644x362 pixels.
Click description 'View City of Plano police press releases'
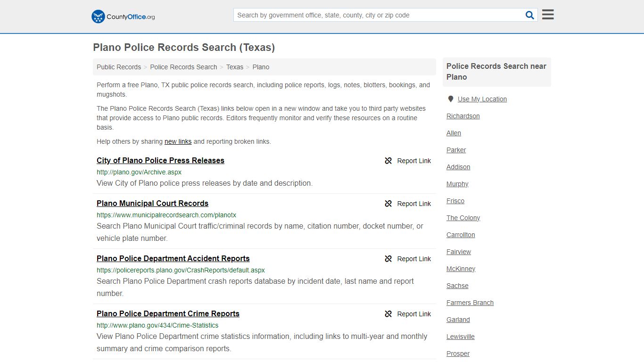pos(205,183)
